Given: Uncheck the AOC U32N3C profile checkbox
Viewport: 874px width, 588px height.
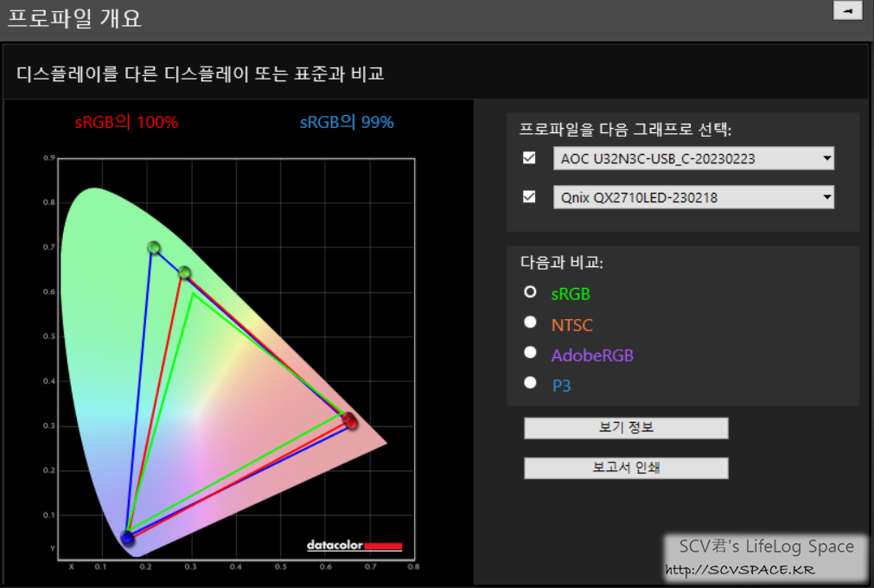Looking at the screenshot, I should tap(529, 157).
